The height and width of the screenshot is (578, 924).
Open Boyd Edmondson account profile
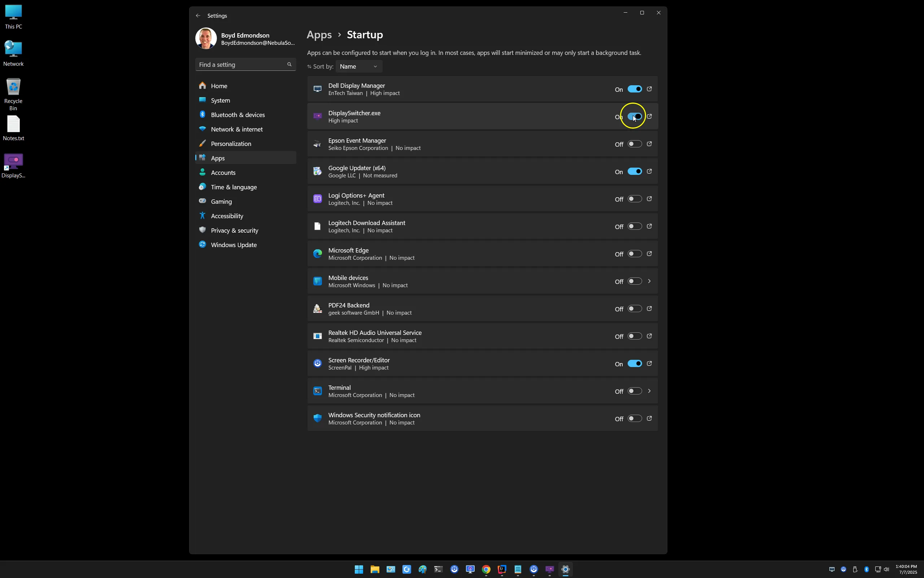[245, 39]
